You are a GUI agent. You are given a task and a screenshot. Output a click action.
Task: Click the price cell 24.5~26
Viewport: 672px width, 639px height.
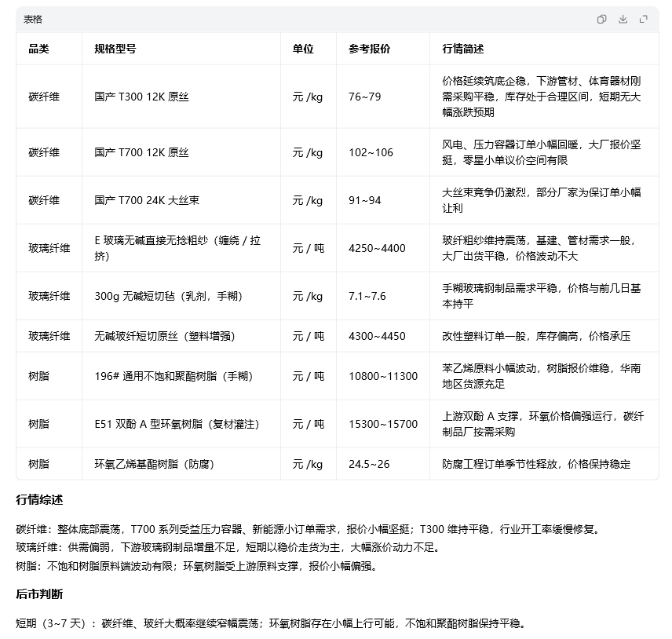(369, 464)
